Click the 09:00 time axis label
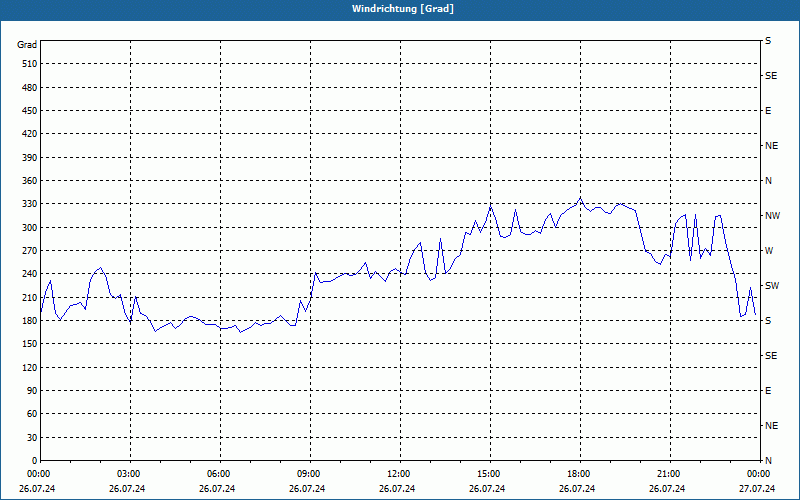This screenshot has height=500, width=800. pos(310,474)
